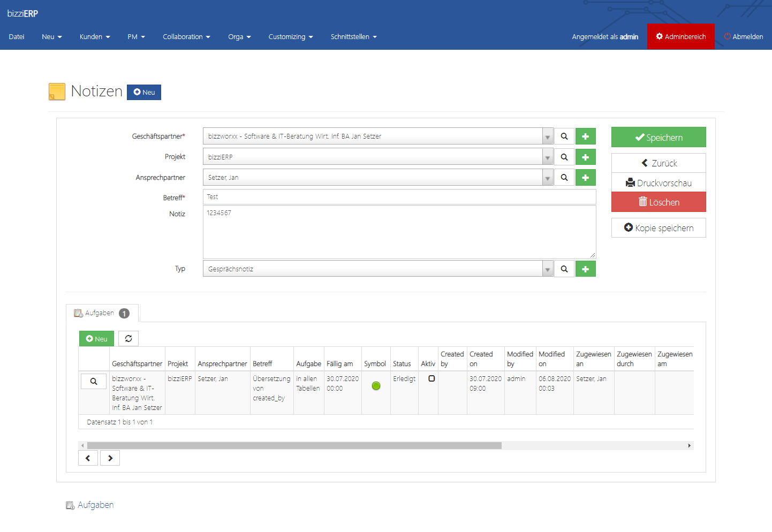The image size is (772, 532).
Task: Add a new Ansprechpartner via plus icon
Action: [x=585, y=178]
